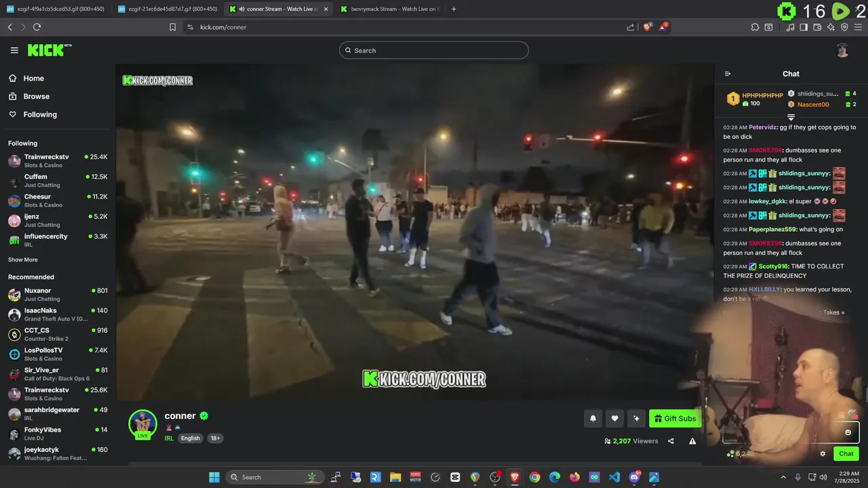Screen dimensions: 868x488
Task: Click the 18+ tag
Action: tap(215, 439)
